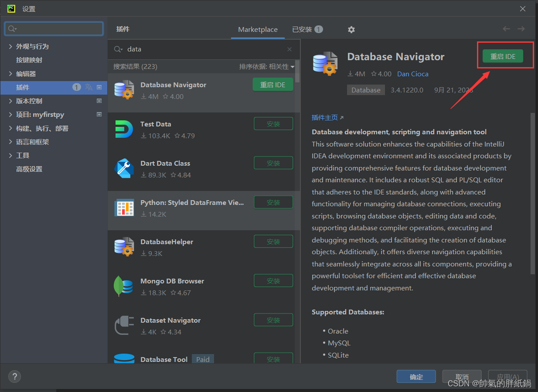538x392 pixels.
Task: Click the project-level icon on version control row
Action: click(x=99, y=101)
